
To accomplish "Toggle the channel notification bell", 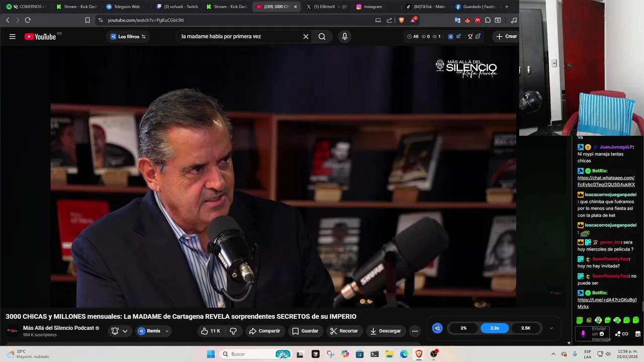I will (x=115, y=331).
